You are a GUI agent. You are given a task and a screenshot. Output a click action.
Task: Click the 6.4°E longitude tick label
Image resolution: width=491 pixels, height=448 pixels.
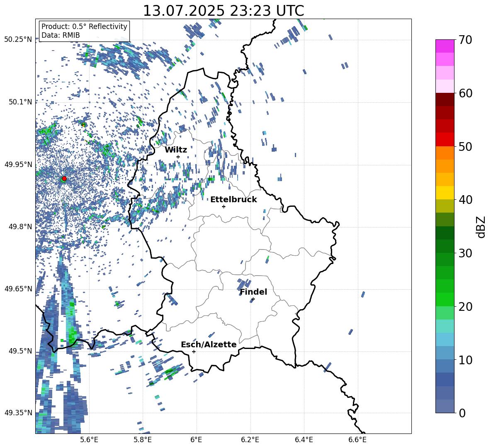point(304,440)
